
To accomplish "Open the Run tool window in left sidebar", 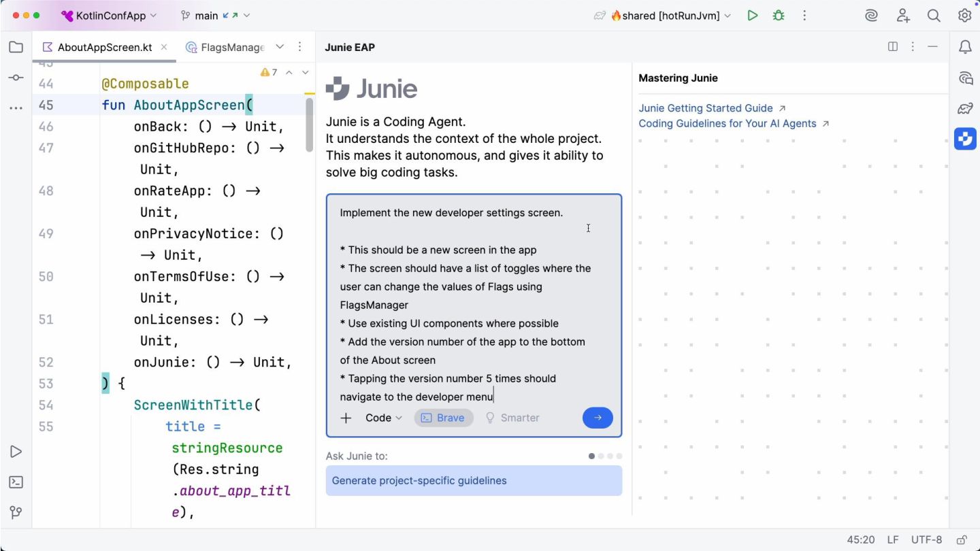I will (16, 452).
